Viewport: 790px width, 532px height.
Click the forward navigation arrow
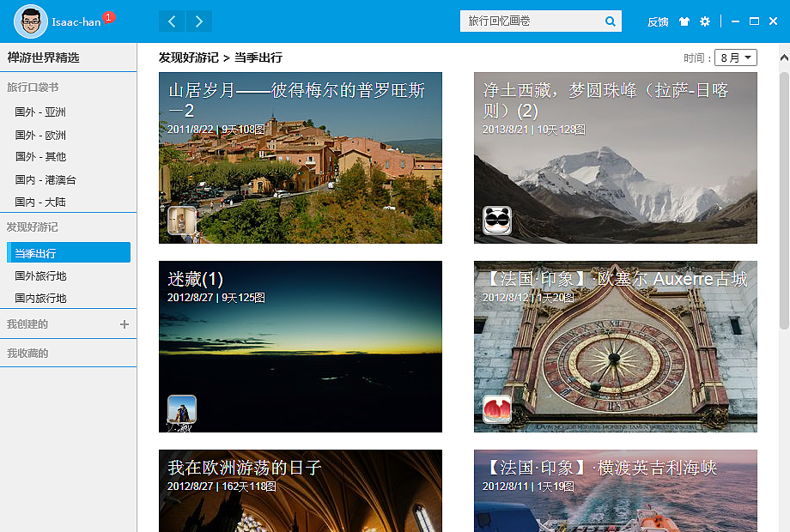pyautogui.click(x=199, y=21)
